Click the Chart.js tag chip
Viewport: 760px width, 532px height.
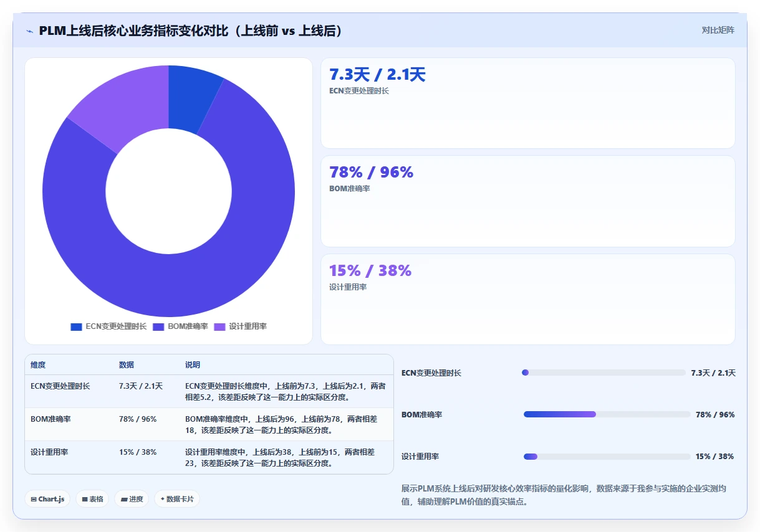pyautogui.click(x=47, y=499)
